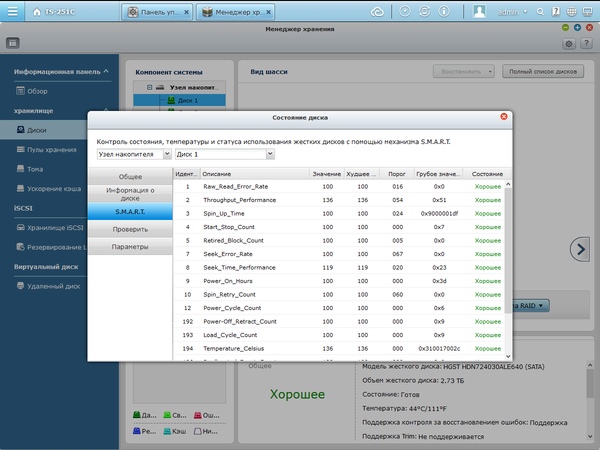Image resolution: width=600 pixels, height=450 pixels.
Task: Close the Состояние диска dialog
Action: [503, 118]
